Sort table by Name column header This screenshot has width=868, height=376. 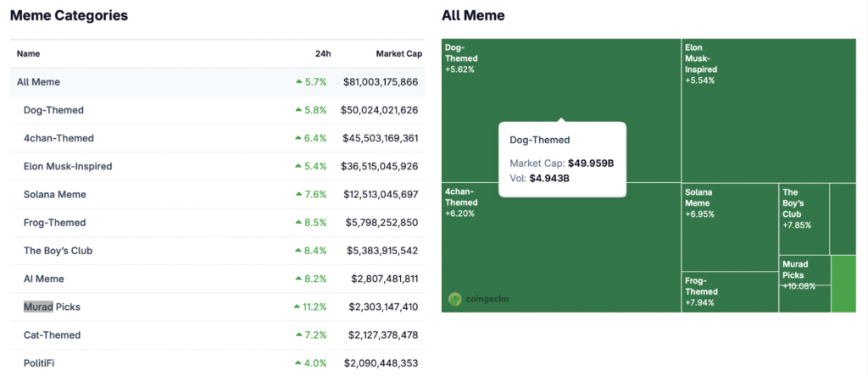coord(28,54)
